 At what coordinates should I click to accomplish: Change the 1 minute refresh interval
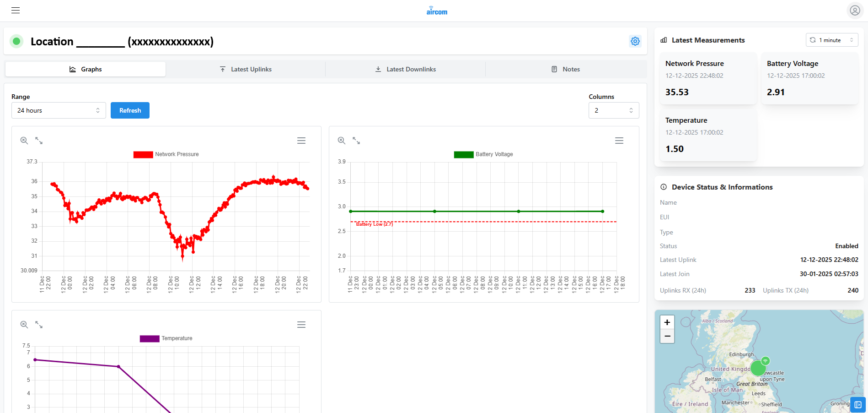(x=832, y=40)
